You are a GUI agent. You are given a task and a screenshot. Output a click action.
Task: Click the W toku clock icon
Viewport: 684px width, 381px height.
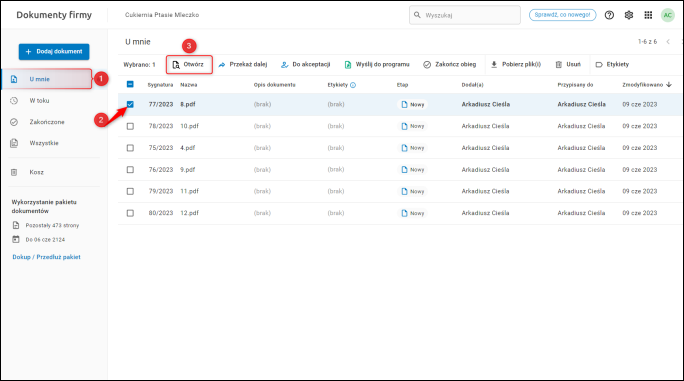point(14,100)
